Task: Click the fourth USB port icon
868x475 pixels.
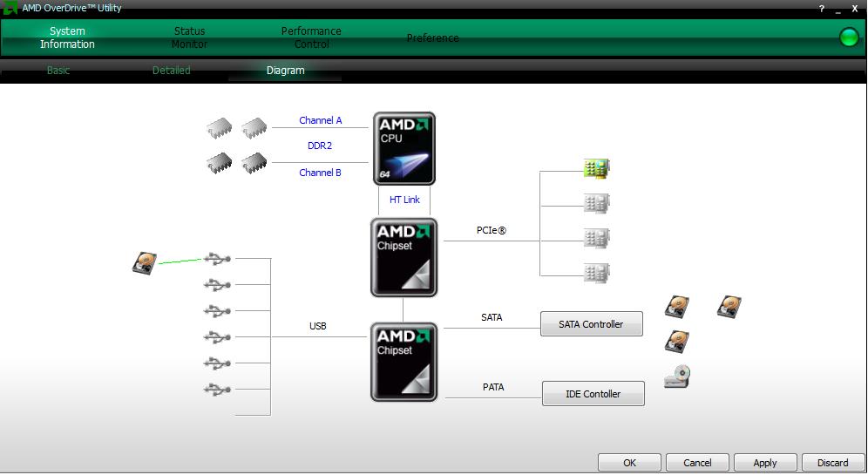Action: tap(217, 337)
